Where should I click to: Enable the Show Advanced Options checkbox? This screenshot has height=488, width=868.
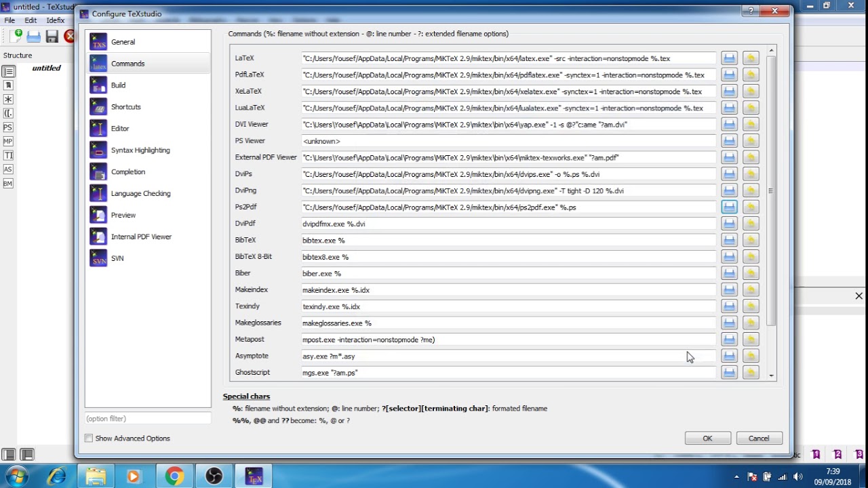(89, 439)
